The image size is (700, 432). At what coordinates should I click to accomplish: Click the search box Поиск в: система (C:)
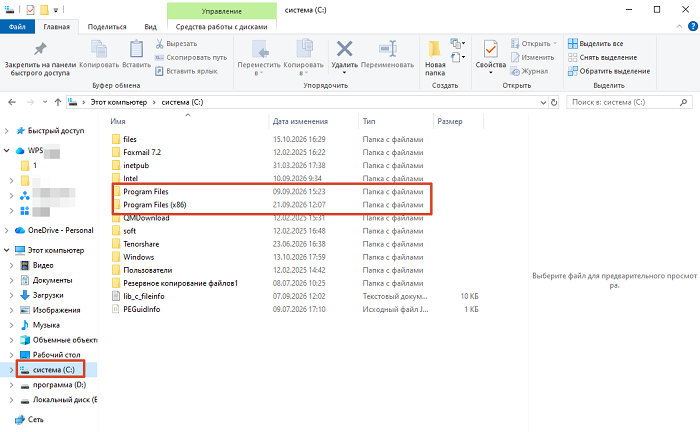[629, 102]
